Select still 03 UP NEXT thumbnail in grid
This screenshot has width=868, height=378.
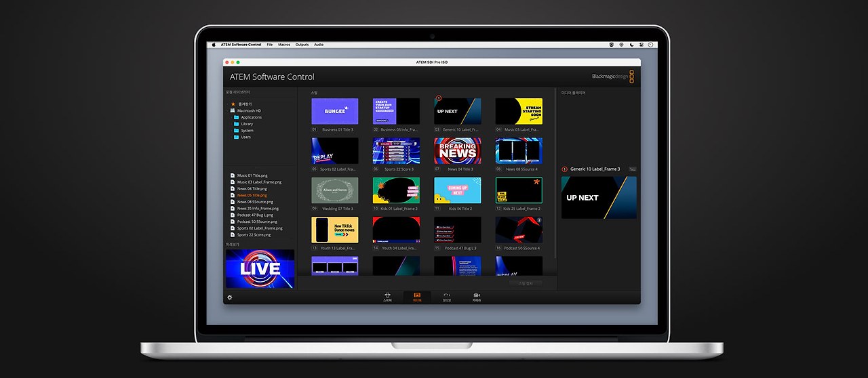tap(458, 111)
